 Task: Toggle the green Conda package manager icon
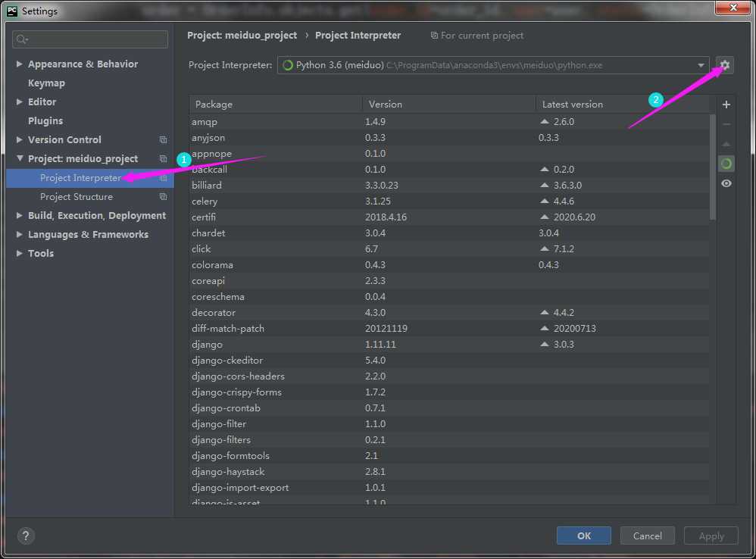pos(726,164)
